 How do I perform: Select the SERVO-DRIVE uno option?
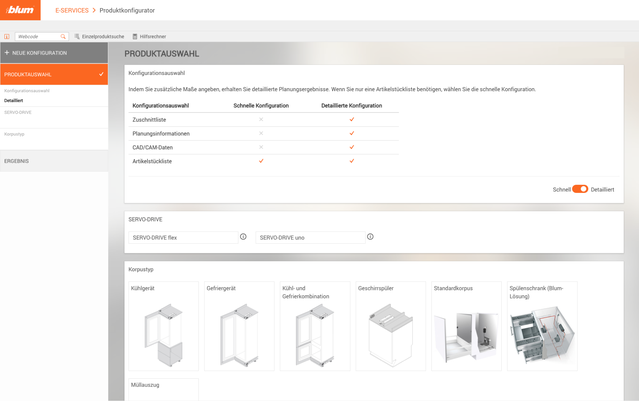(x=309, y=237)
